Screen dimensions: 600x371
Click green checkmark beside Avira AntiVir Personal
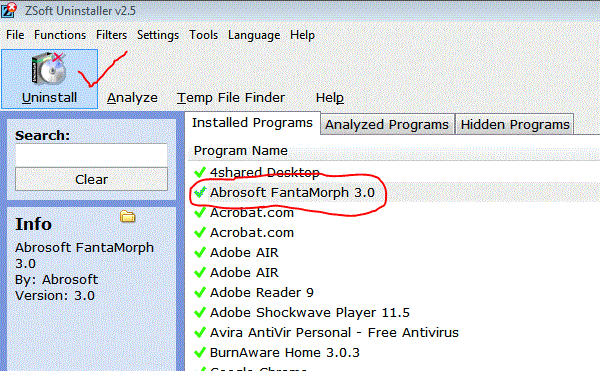tap(200, 332)
